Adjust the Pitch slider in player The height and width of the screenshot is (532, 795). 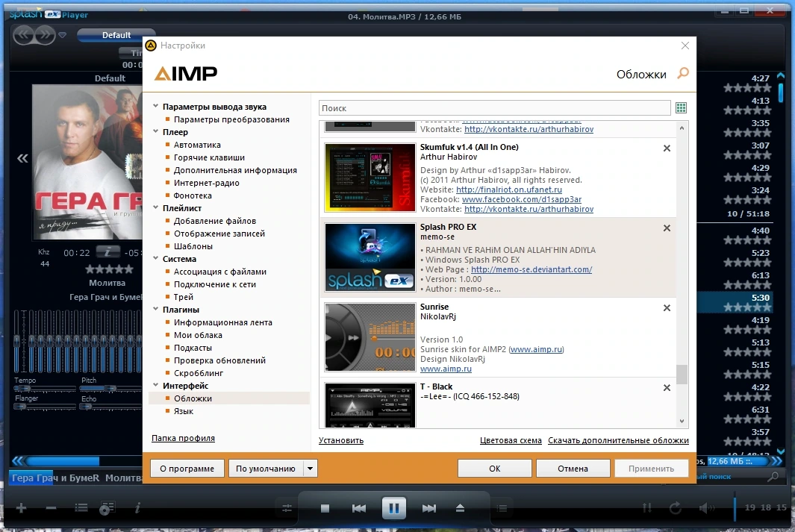(110, 389)
